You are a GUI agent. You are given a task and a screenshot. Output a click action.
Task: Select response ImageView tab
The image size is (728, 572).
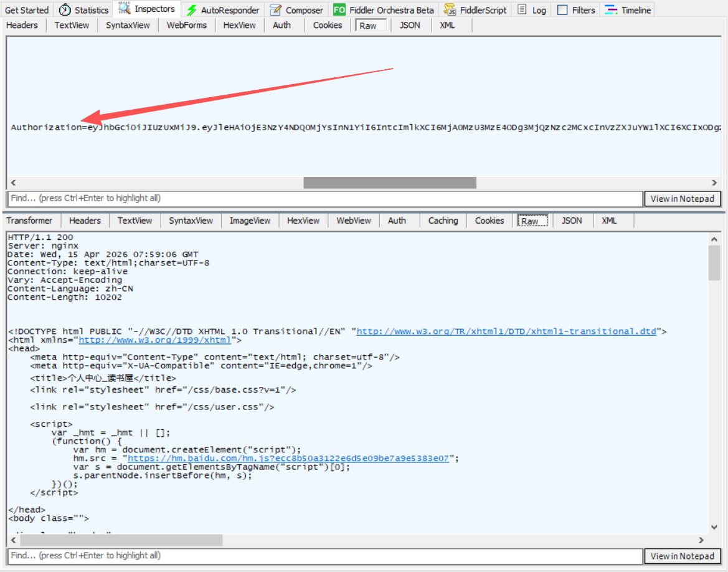tap(250, 221)
